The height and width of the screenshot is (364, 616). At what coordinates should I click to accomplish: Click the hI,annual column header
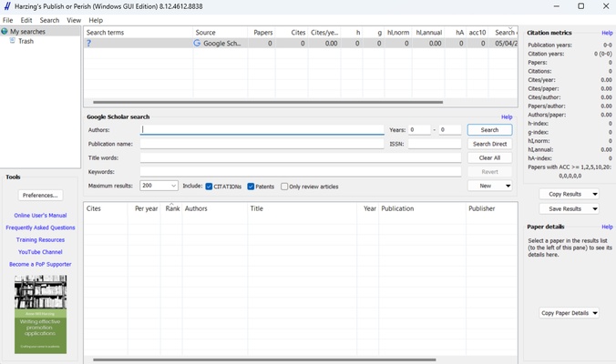pyautogui.click(x=428, y=33)
